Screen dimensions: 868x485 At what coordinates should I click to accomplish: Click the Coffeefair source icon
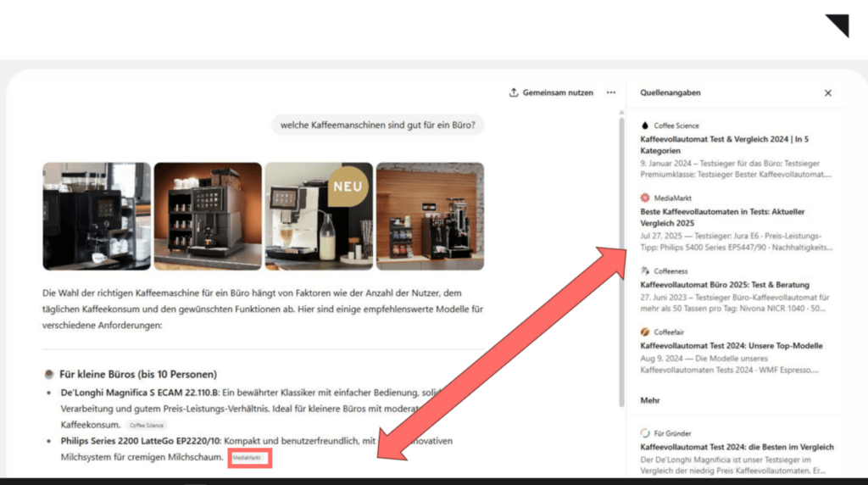pyautogui.click(x=645, y=332)
